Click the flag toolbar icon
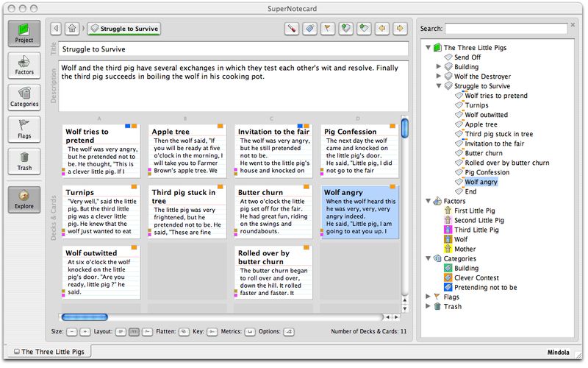 (328, 29)
